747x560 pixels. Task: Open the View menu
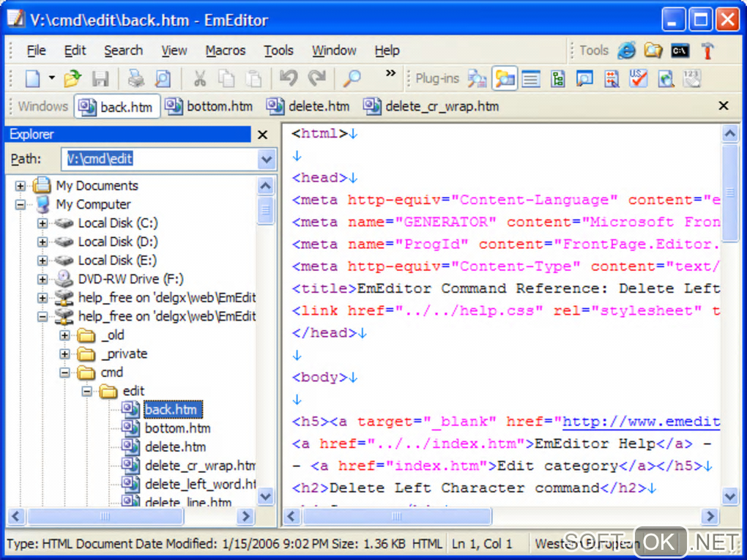point(174,50)
